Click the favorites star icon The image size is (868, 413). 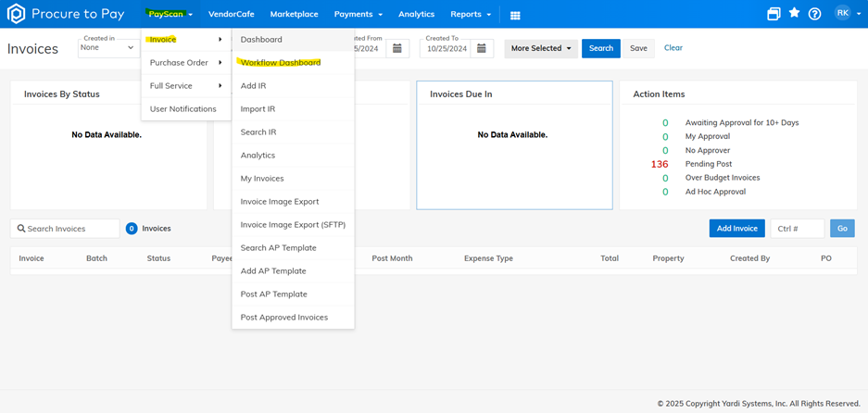pos(795,13)
